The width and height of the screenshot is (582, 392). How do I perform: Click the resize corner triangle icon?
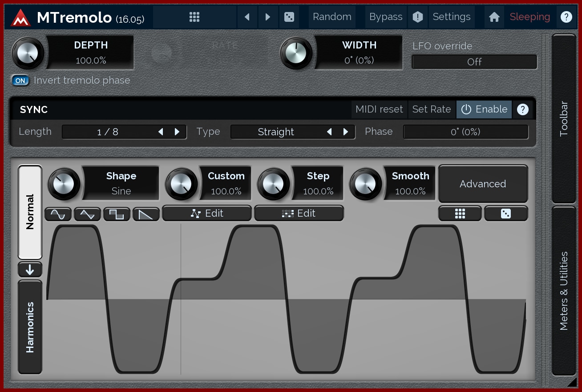(571, 382)
